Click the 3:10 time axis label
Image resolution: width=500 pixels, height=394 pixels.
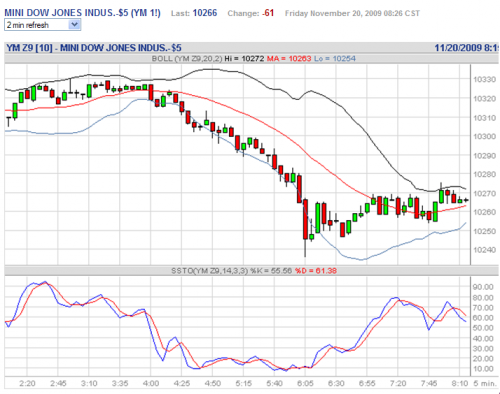pyautogui.click(x=89, y=383)
